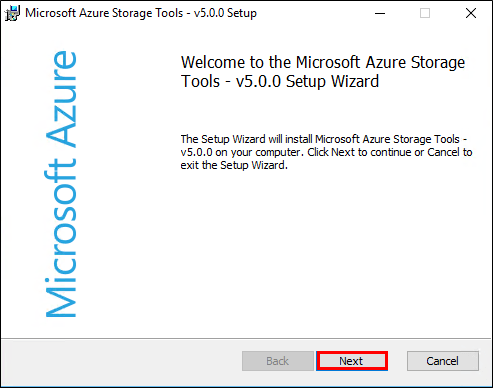This screenshot has height=388, width=493.
Task: Close the setup window with X
Action: tap(471, 13)
